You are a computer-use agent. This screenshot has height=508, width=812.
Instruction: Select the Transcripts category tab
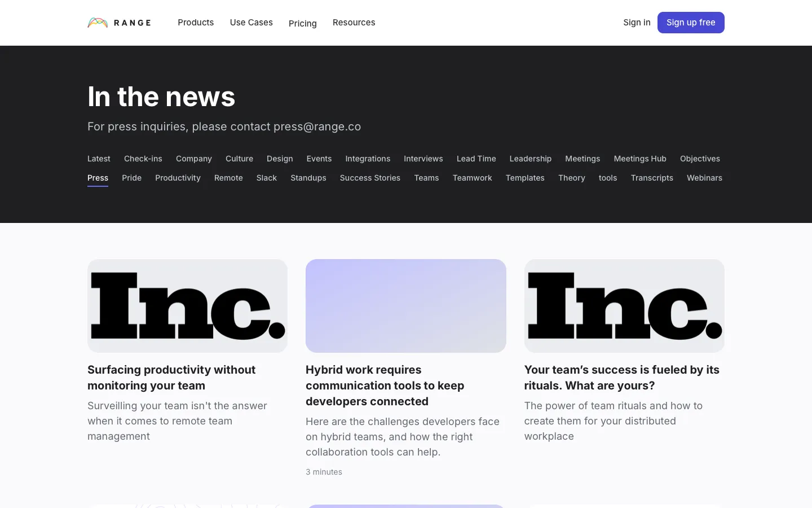[652, 178]
